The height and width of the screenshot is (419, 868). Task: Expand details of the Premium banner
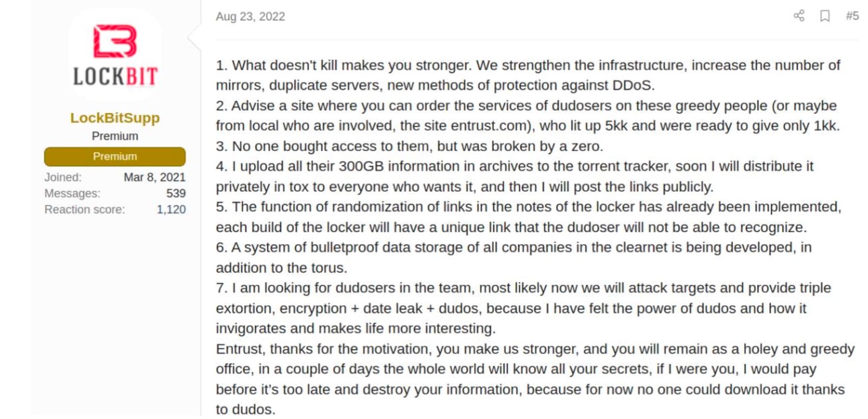[114, 157]
